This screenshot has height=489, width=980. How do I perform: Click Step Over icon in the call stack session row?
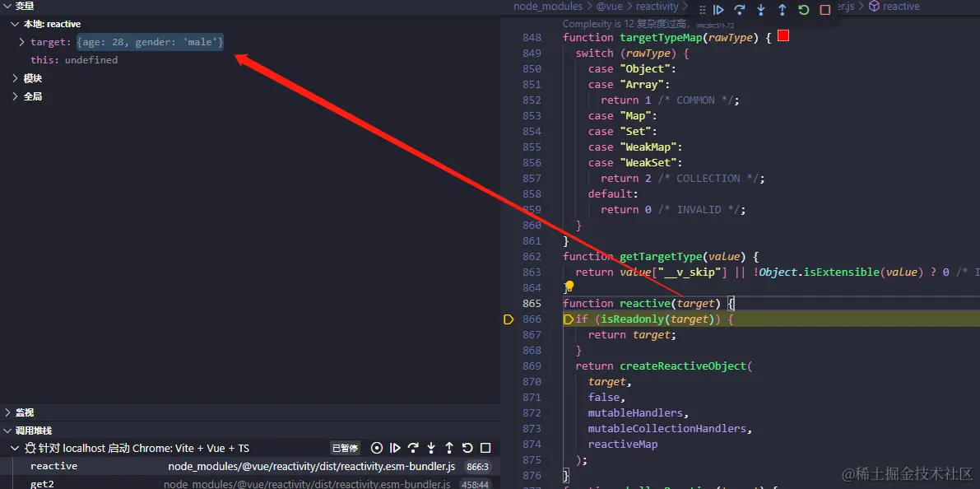(x=413, y=448)
